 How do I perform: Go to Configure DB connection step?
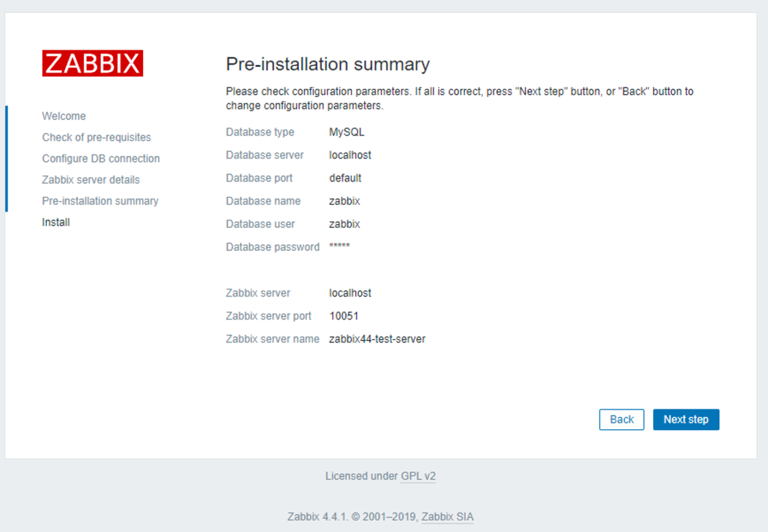[x=100, y=158]
